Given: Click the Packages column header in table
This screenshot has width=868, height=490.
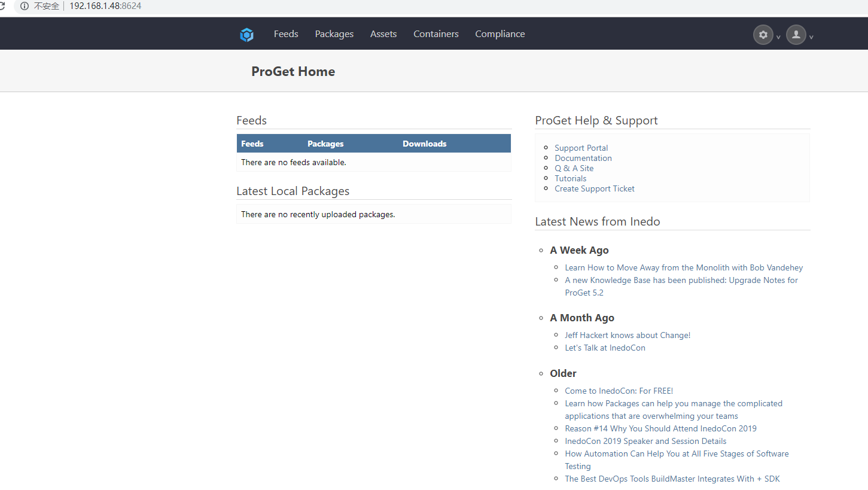Looking at the screenshot, I should point(325,144).
